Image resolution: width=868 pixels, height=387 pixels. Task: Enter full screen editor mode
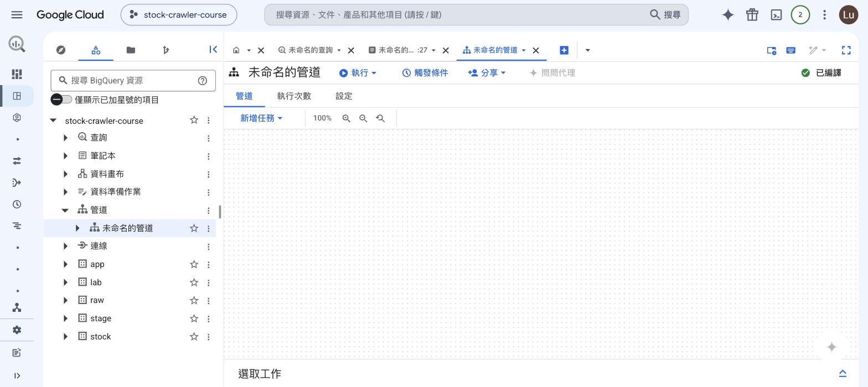(846, 50)
